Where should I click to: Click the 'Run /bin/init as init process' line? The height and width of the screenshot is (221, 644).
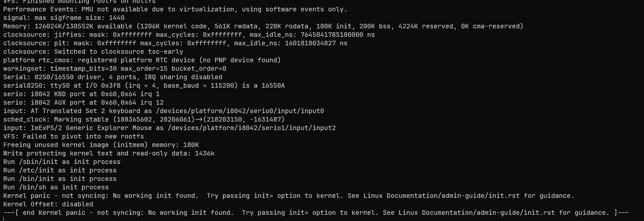(60, 179)
